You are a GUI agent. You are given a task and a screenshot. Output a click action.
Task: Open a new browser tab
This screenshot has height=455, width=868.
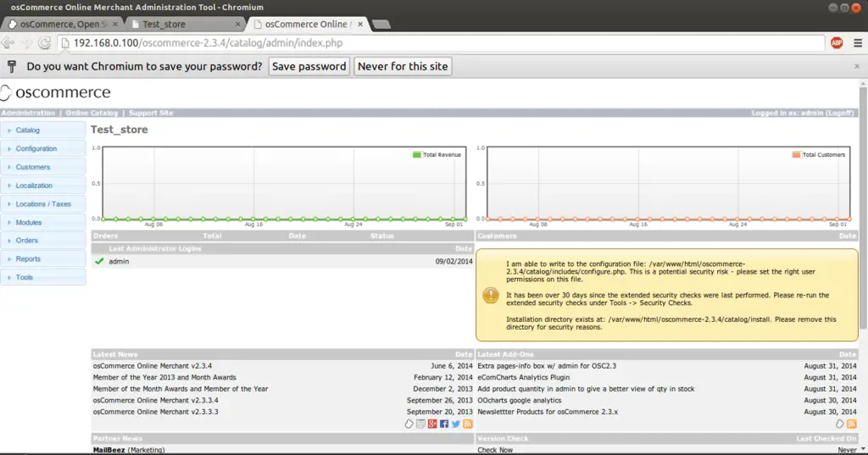(x=381, y=25)
